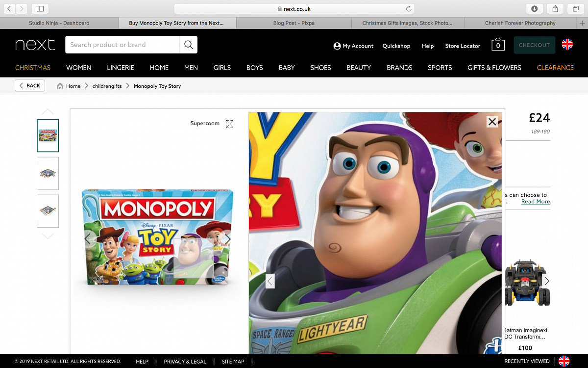Image resolution: width=588 pixels, height=368 pixels.
Task: Click next arrow on recommended products carousel
Action: tap(547, 281)
